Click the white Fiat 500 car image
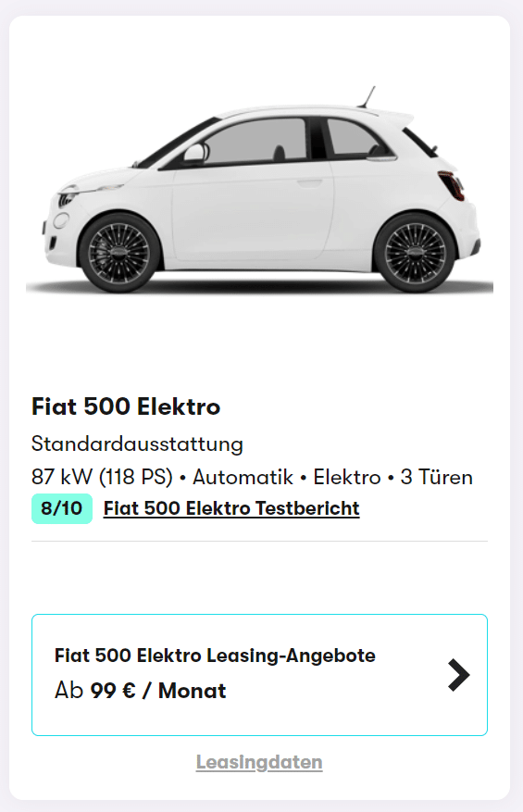523x812 pixels. click(x=259, y=190)
